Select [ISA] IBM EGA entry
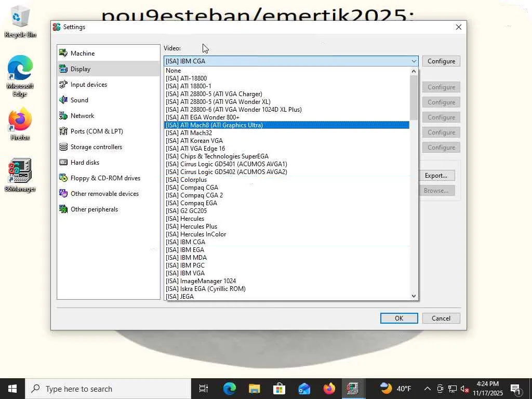Image resolution: width=532 pixels, height=399 pixels. (x=287, y=250)
